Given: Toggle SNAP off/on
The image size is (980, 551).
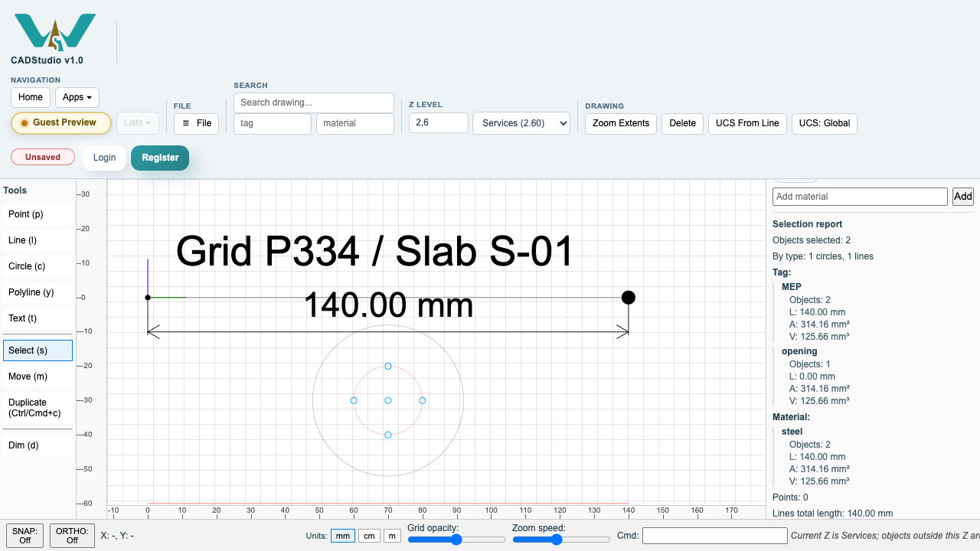Looking at the screenshot, I should click(24, 536).
